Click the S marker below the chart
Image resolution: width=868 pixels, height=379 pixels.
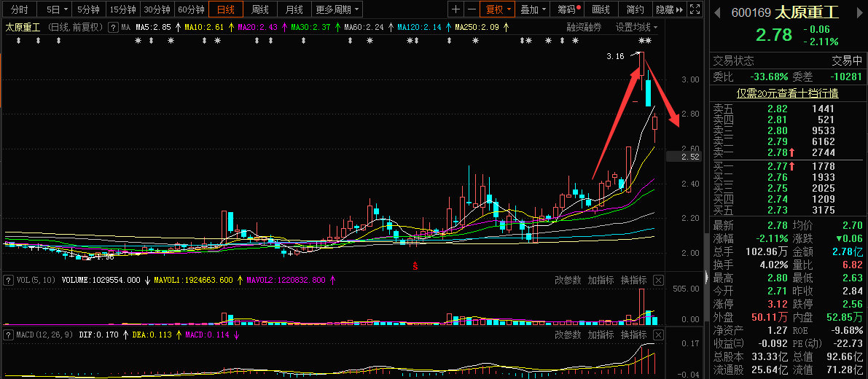tap(415, 265)
